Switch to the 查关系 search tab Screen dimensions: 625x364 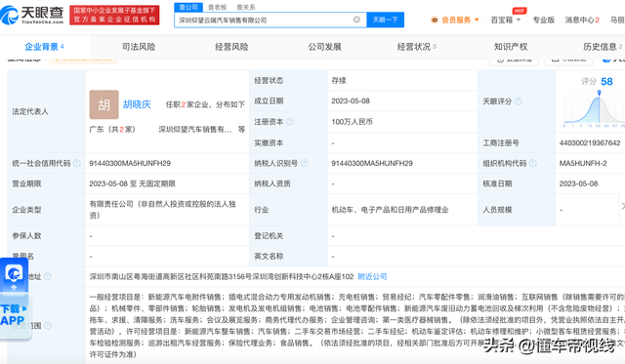pos(246,7)
